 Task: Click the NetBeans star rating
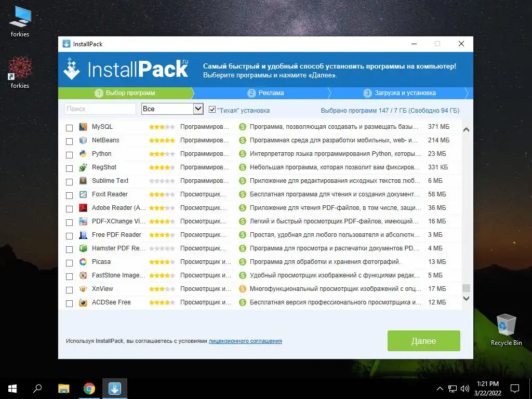(162, 140)
